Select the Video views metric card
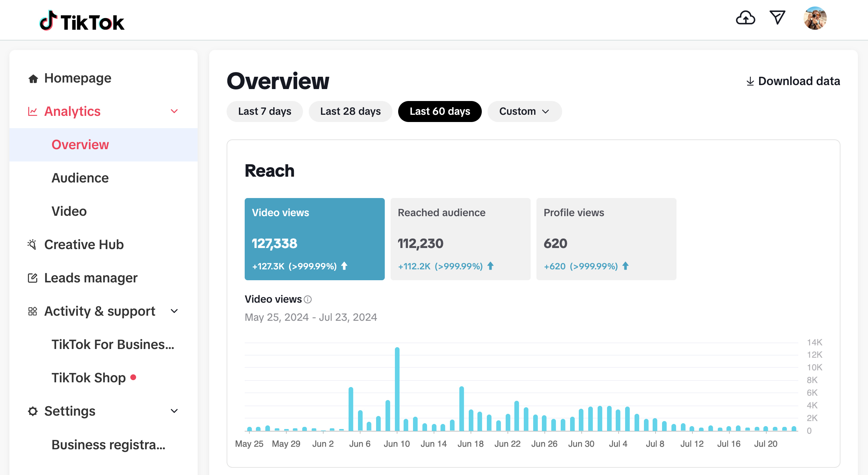868x475 pixels. (x=315, y=239)
